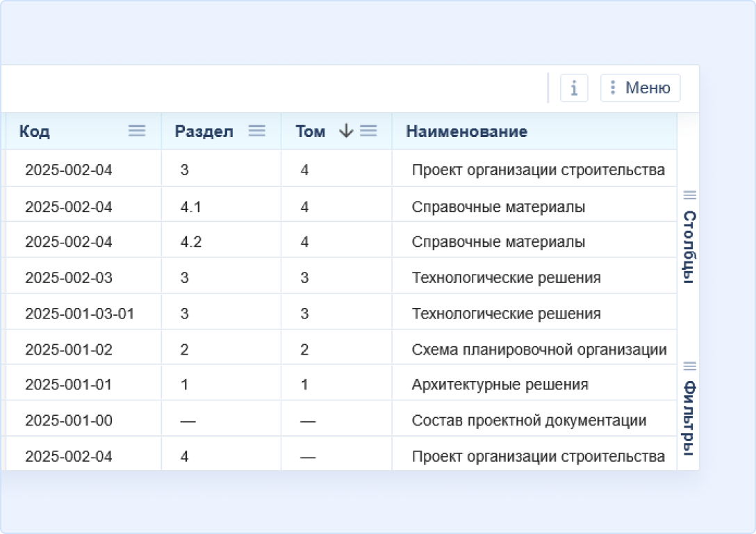Sort by the Раздел column header
This screenshot has height=534, width=756.
204,131
